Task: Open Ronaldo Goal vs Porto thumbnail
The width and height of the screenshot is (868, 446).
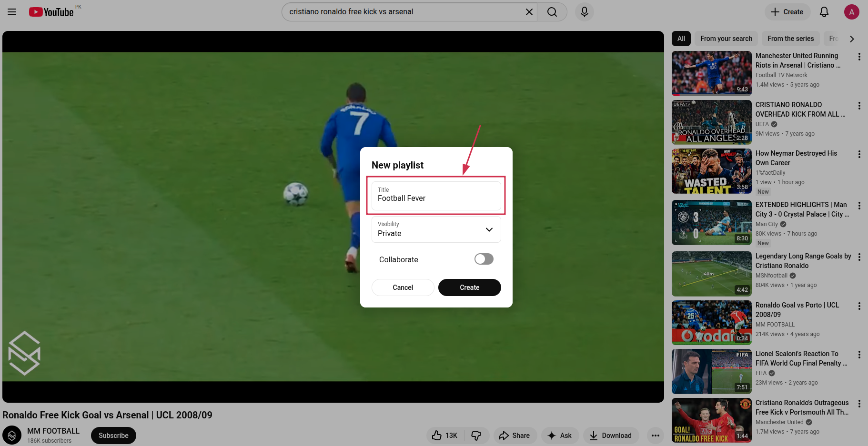Action: (x=712, y=323)
